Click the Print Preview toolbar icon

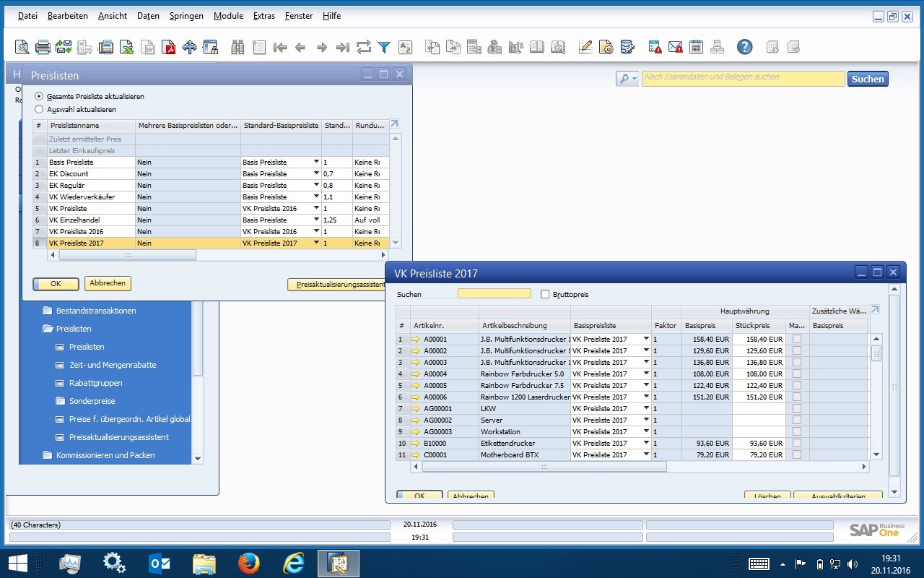pos(22,48)
